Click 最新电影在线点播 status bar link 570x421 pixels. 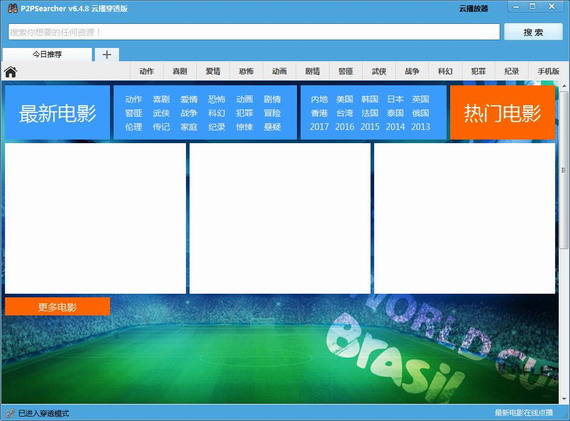pos(523,413)
